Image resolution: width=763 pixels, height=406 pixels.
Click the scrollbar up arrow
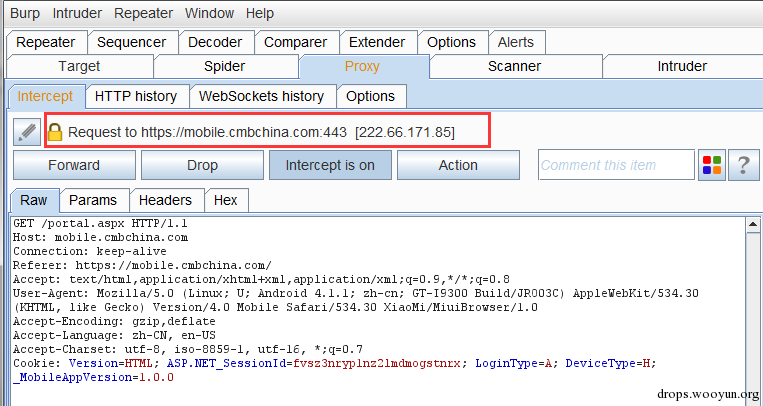(x=753, y=224)
